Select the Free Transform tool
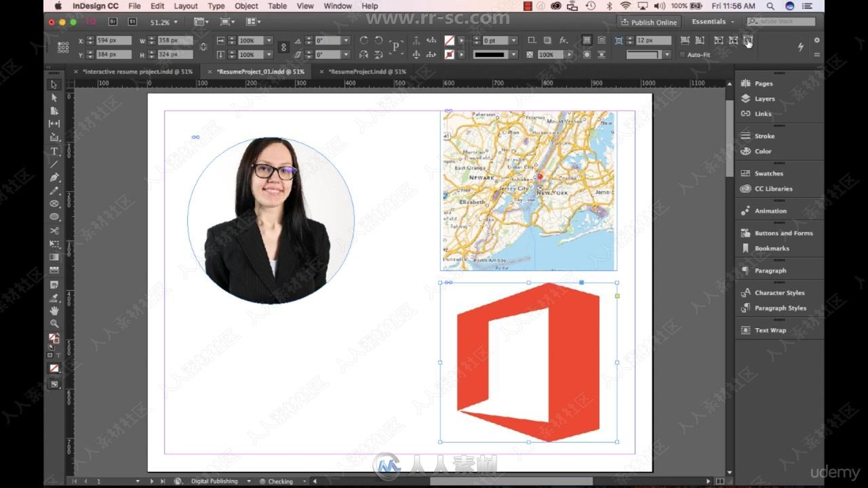 (54, 244)
